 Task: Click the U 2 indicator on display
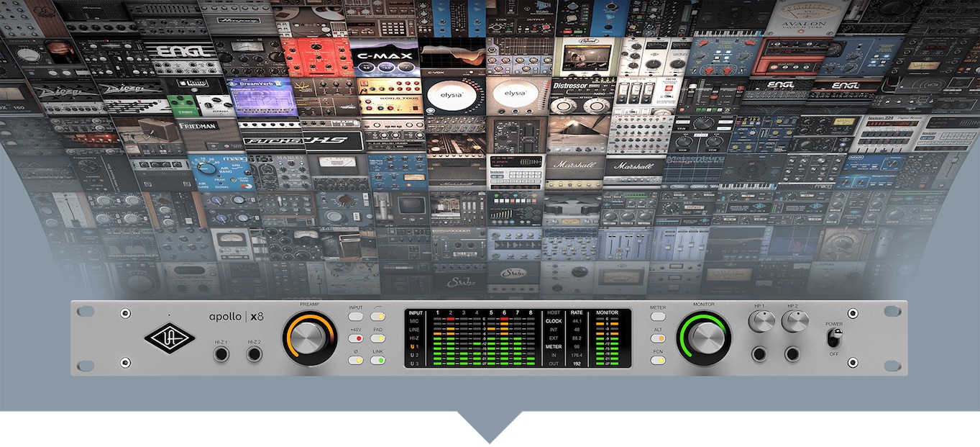click(414, 356)
